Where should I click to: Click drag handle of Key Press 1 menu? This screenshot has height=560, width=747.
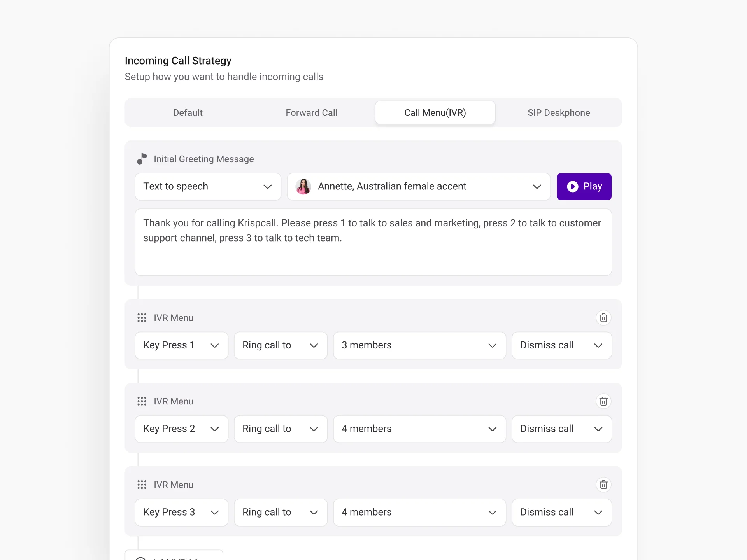[x=142, y=318]
